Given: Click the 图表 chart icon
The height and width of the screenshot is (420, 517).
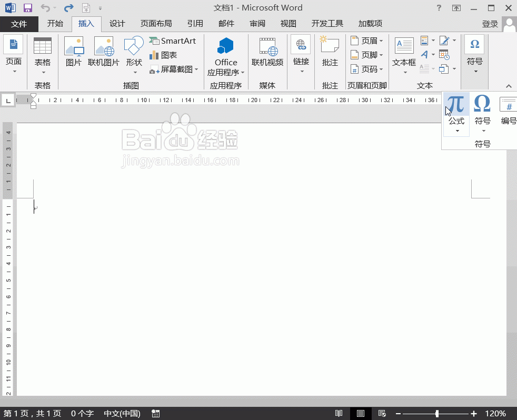Looking at the screenshot, I should [163, 55].
